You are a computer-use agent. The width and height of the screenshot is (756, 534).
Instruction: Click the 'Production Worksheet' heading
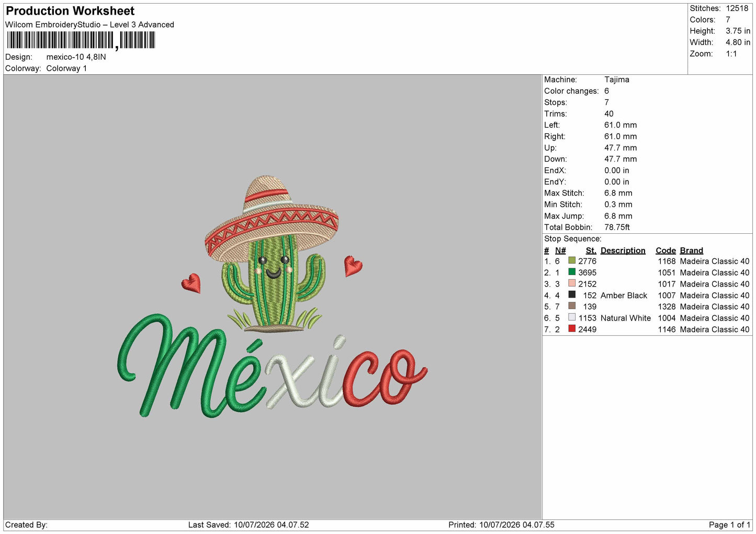[x=70, y=11]
